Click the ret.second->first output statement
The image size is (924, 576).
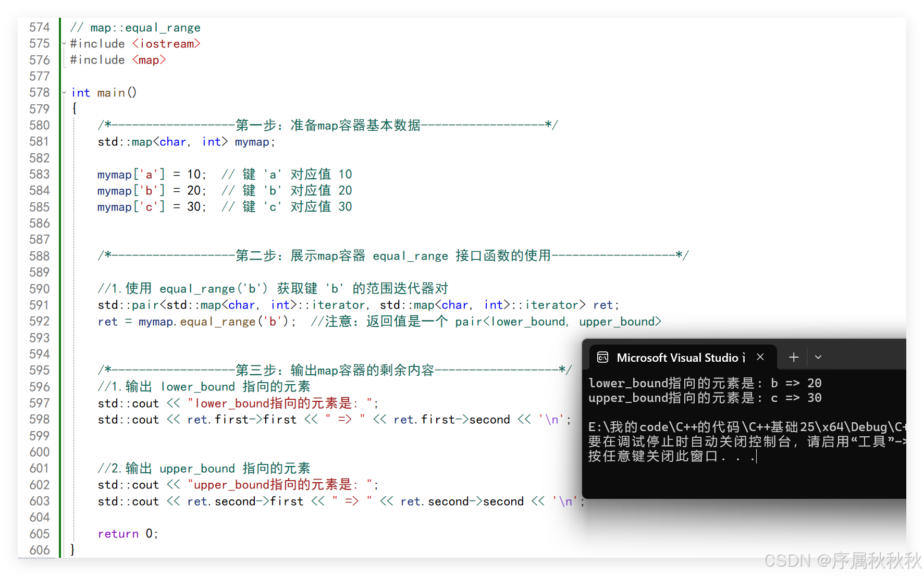pos(341,501)
